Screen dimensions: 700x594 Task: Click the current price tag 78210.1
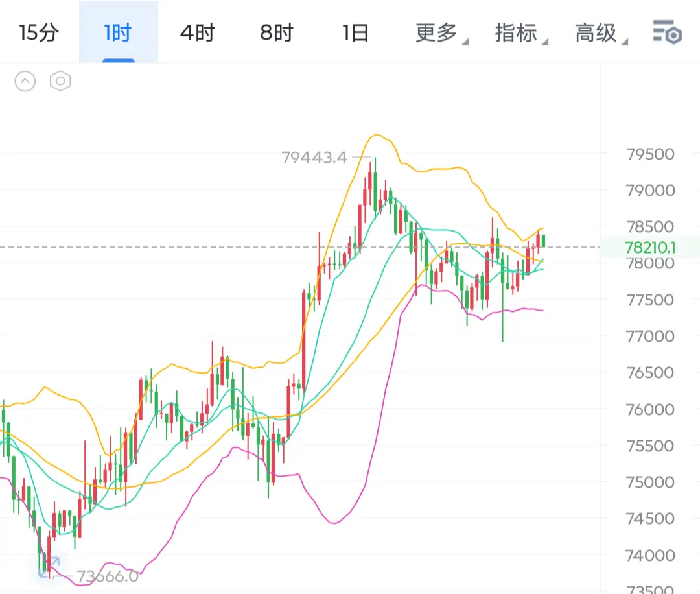click(650, 247)
